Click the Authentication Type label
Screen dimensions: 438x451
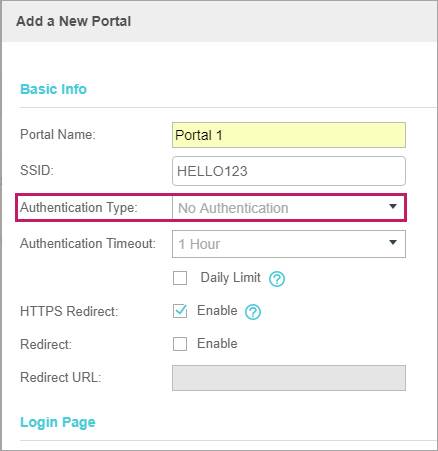79,208
